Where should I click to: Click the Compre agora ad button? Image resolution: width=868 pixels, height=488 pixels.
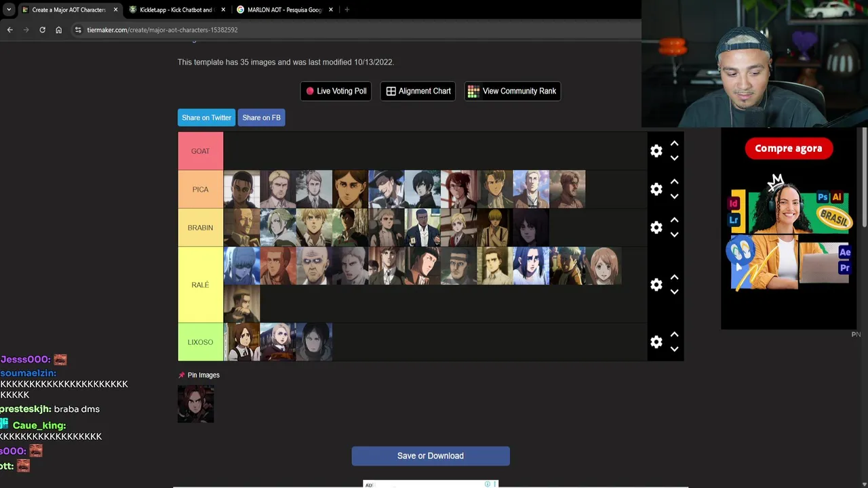click(788, 148)
